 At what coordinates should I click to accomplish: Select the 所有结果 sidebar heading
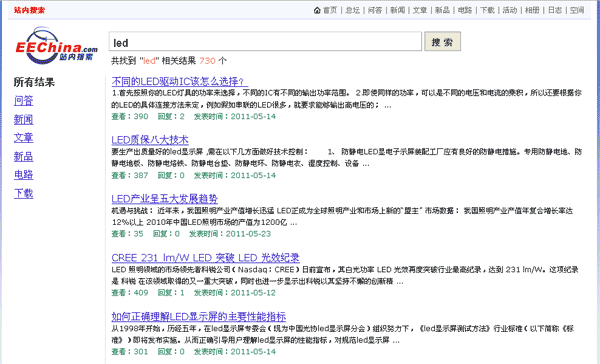34,82
